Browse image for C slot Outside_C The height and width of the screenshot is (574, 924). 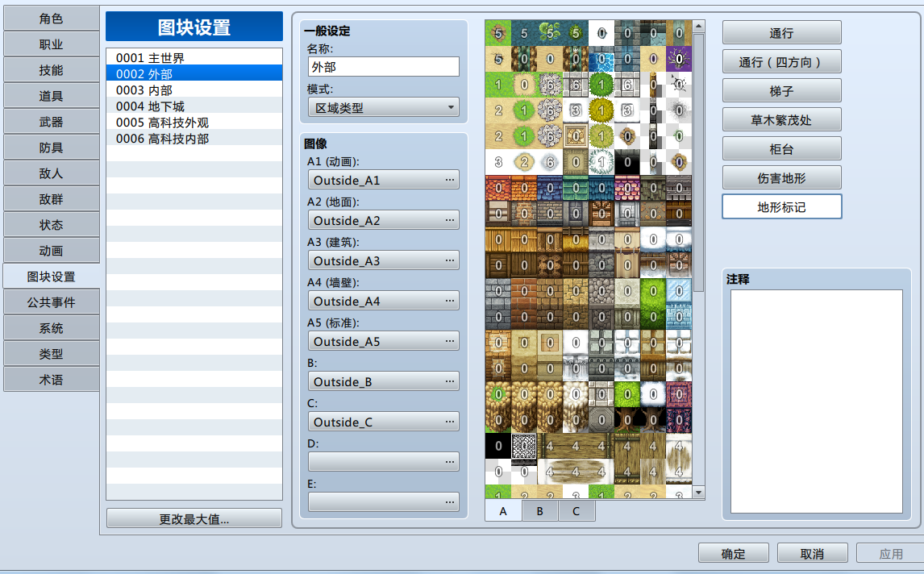tap(383, 422)
